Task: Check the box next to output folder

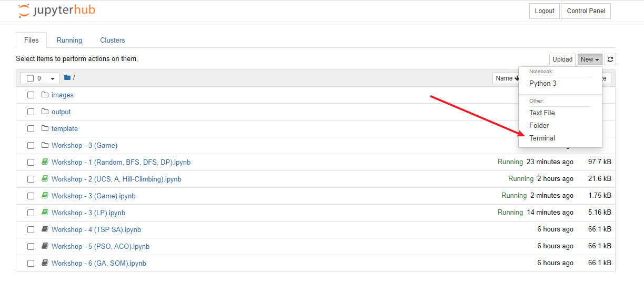Action: pyautogui.click(x=31, y=112)
